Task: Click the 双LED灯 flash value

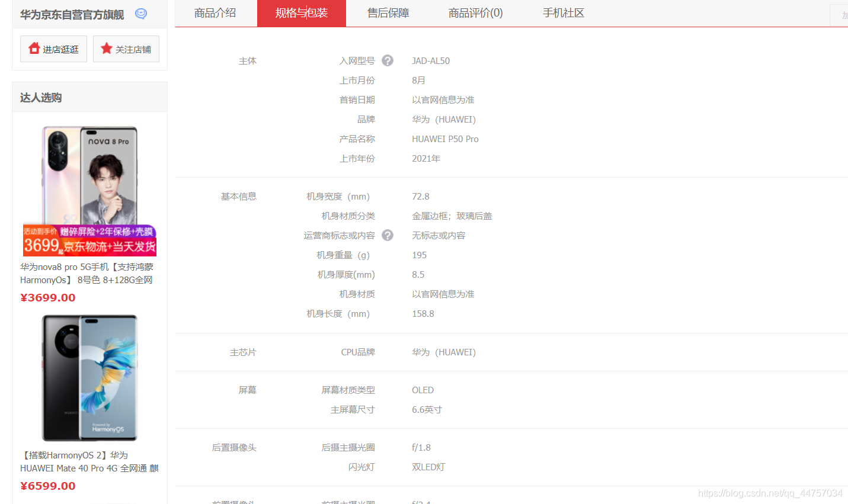Action: pos(428,467)
